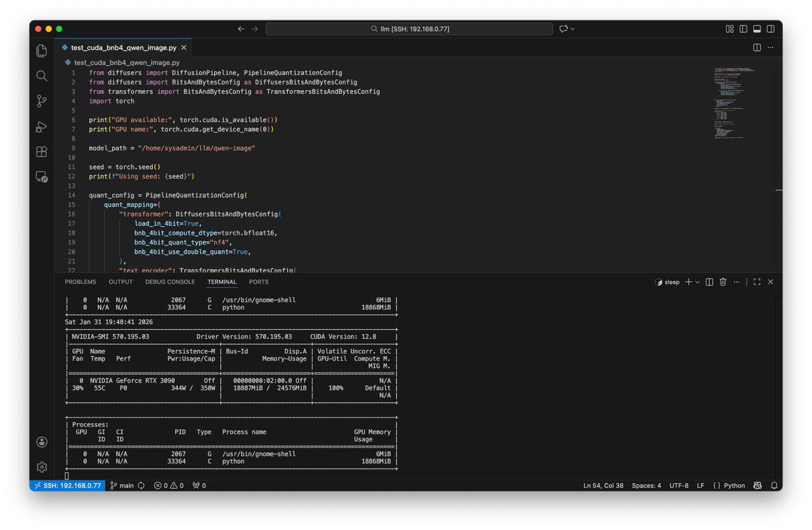Screen dimensions: 812x530
Task: Open the Manage gear menu
Action: [x=42, y=467]
